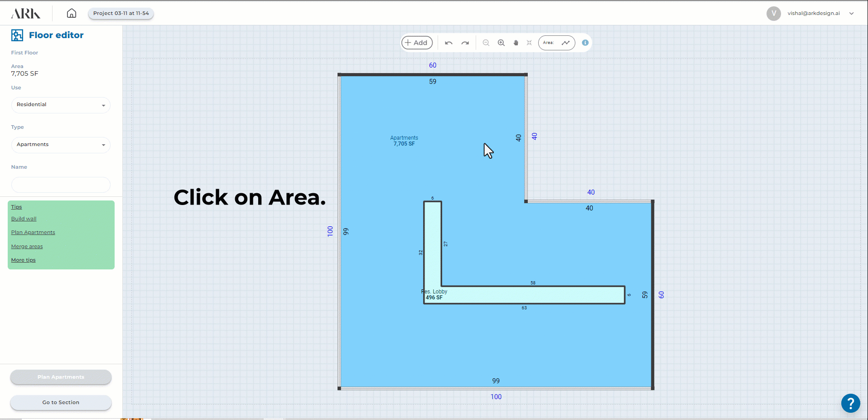Click the redo arrow in toolbar

pos(465,43)
